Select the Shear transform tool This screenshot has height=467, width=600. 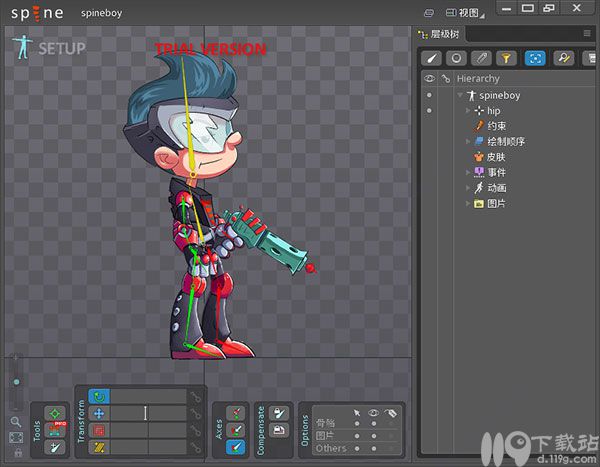[x=99, y=447]
